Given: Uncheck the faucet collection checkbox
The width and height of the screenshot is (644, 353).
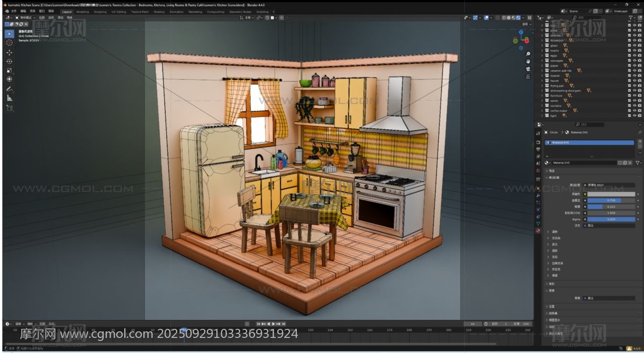Looking at the screenshot, I should pyautogui.click(x=629, y=80).
